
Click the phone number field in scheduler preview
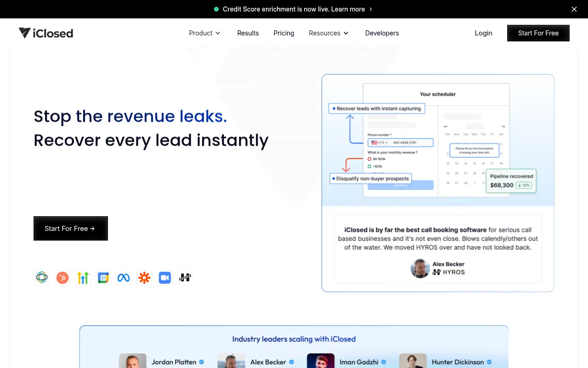400,143
